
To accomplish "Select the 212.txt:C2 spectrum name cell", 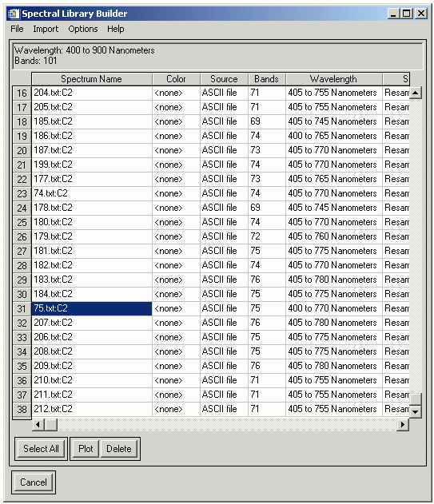I will pyautogui.click(x=92, y=409).
